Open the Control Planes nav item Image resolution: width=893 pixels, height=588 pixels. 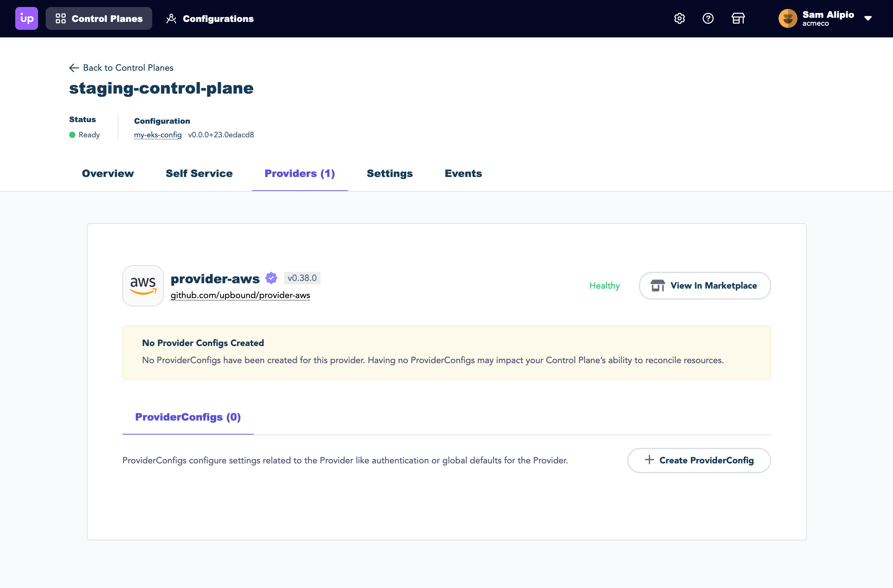(99, 18)
